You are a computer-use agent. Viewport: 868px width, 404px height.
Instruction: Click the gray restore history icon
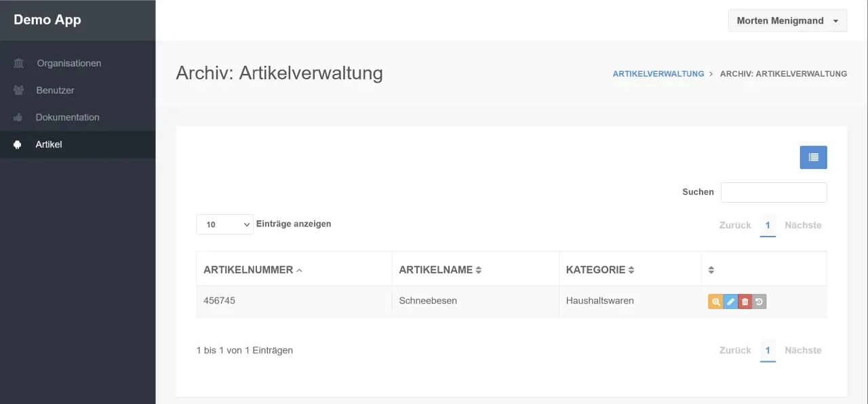coord(759,302)
